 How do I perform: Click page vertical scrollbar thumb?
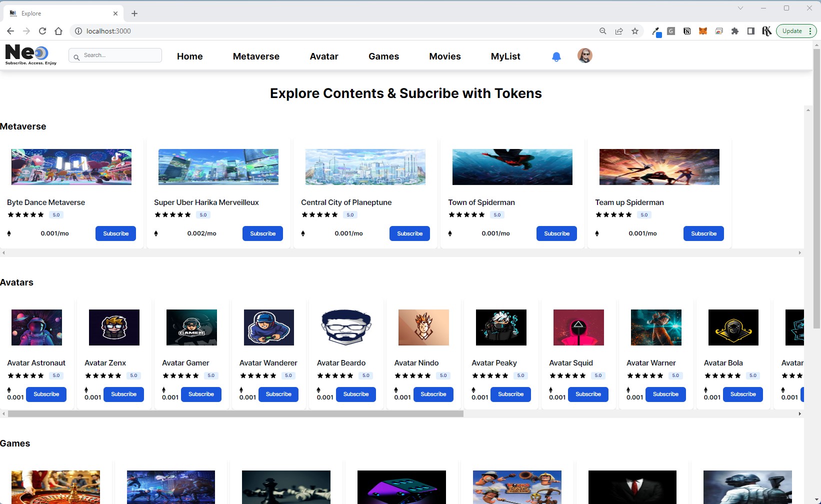coord(817,188)
